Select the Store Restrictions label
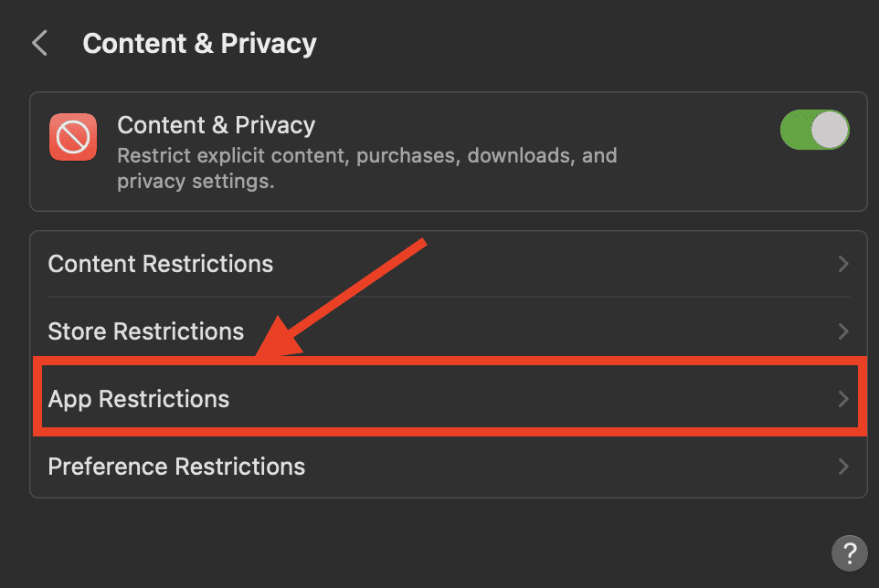Viewport: 879px width, 588px height. click(x=146, y=331)
